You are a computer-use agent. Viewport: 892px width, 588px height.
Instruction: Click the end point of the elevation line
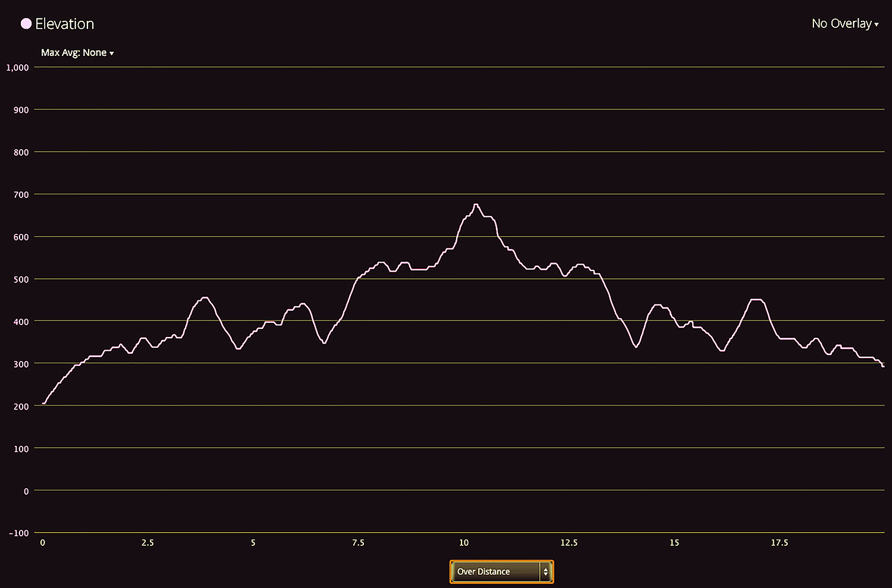[x=883, y=366]
